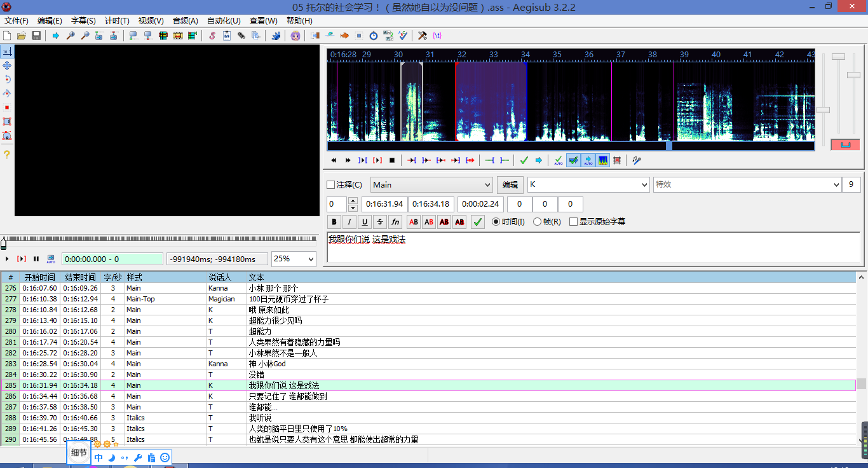868x468 pixels.
Task: Open the Resample Resolution goldfish icon
Action: click(x=344, y=36)
